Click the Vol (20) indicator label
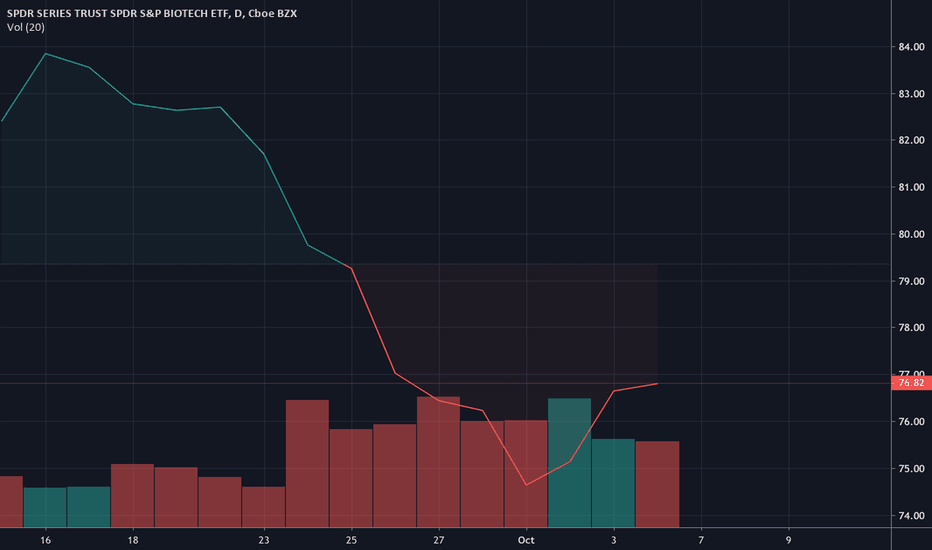Viewport: 932px width, 550px height. (26, 27)
